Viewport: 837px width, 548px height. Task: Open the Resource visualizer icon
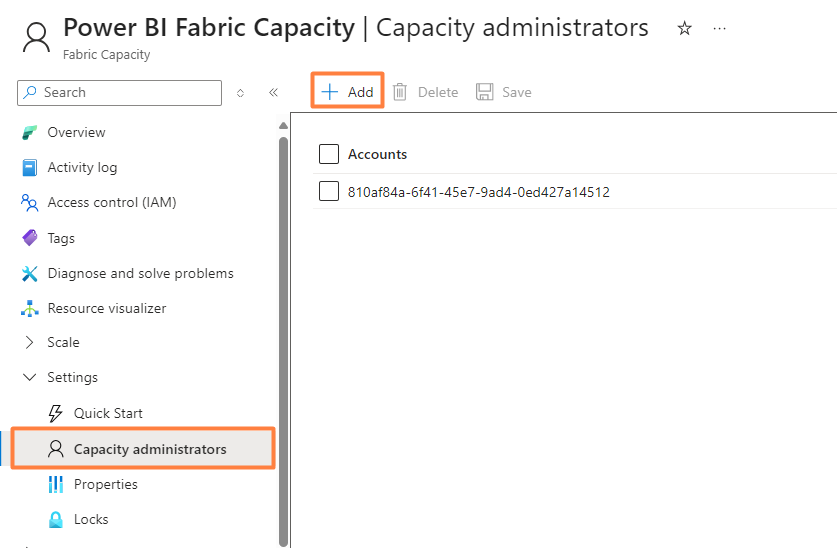29,308
